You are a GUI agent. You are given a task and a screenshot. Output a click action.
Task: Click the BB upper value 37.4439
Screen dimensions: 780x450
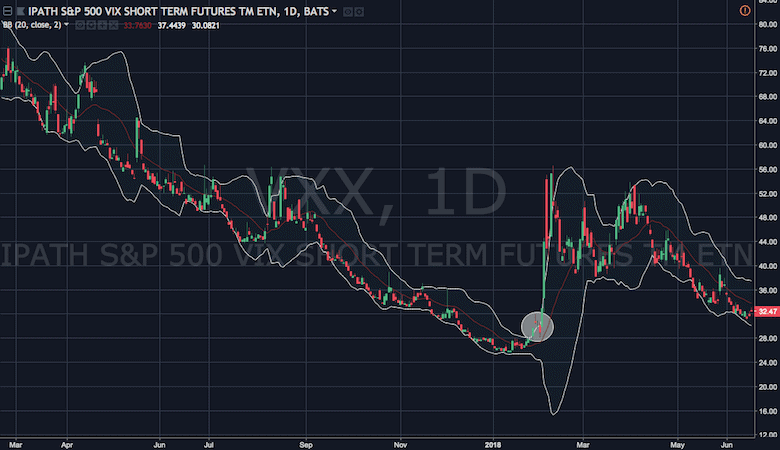172,25
